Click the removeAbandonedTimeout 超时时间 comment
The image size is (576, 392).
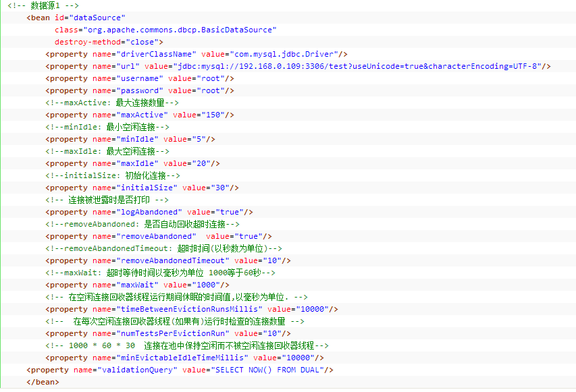tap(164, 248)
